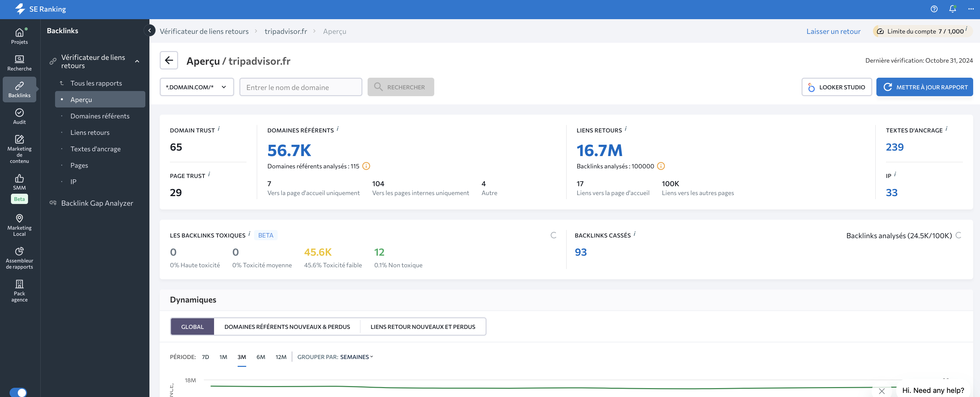Open LOOKER STUDIO
This screenshot has width=980, height=397.
(x=837, y=87)
